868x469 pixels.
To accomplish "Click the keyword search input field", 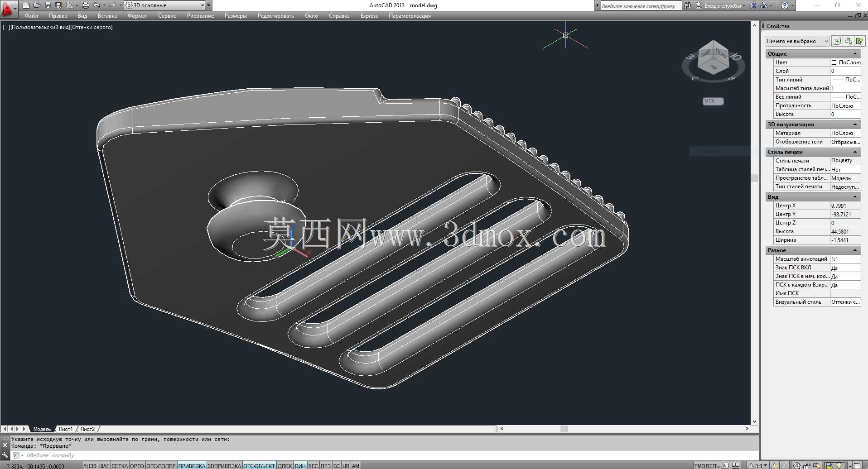I will (x=641, y=6).
